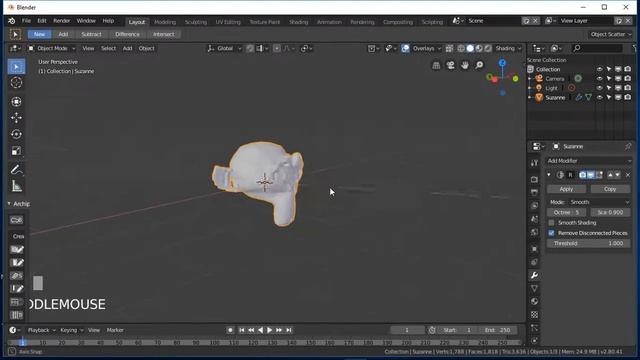
Task: Toggle modifier show in viewport button
Action: [591, 175]
